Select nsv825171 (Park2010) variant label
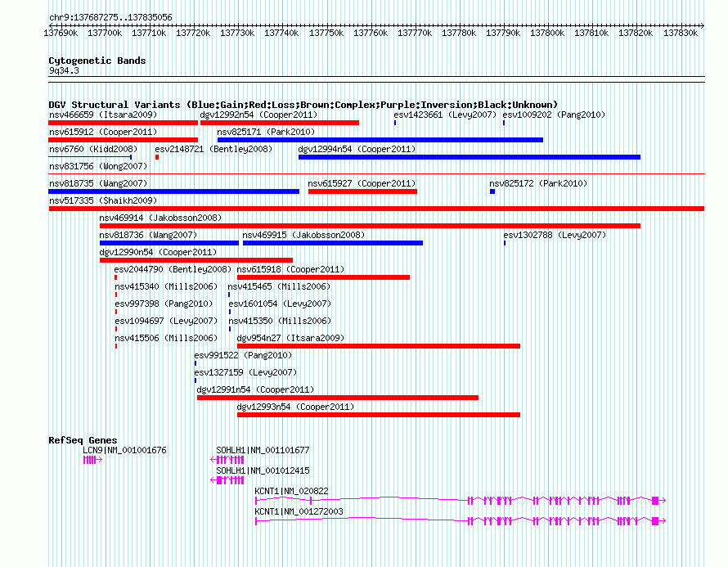 (x=266, y=132)
